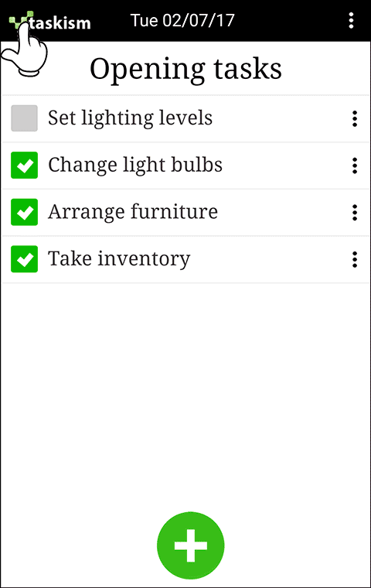Select the Arrange furniture task text
This screenshot has height=588, width=371.
pos(133,212)
